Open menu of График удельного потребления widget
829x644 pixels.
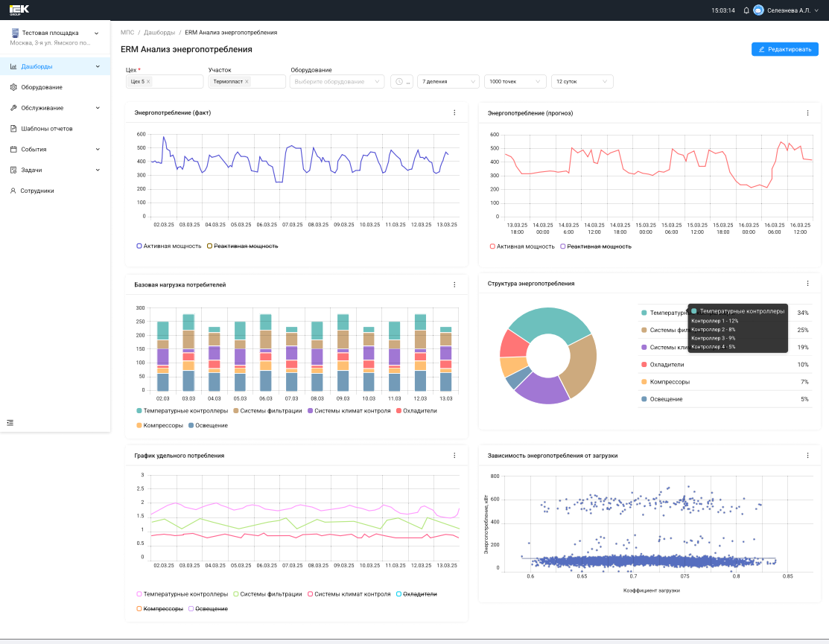tap(454, 456)
